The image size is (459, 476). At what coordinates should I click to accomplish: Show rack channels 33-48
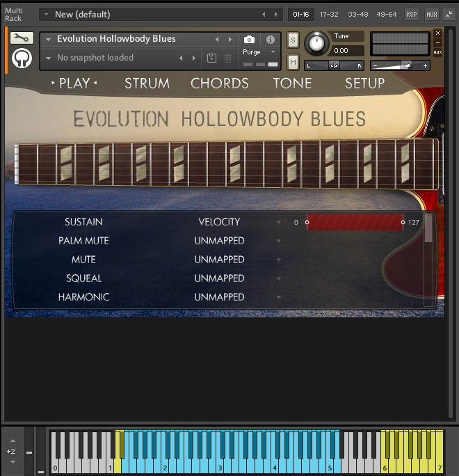point(358,15)
